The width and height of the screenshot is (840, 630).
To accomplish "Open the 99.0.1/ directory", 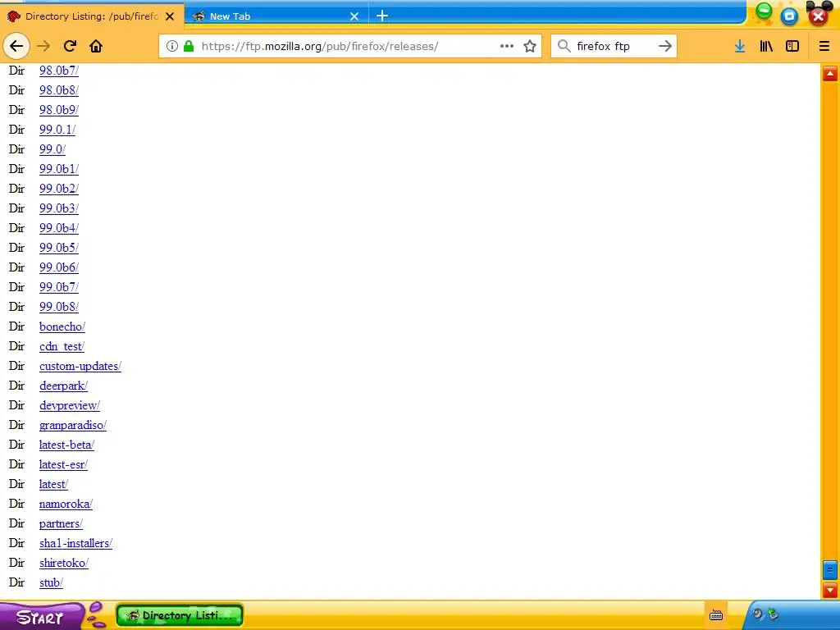I will [57, 130].
